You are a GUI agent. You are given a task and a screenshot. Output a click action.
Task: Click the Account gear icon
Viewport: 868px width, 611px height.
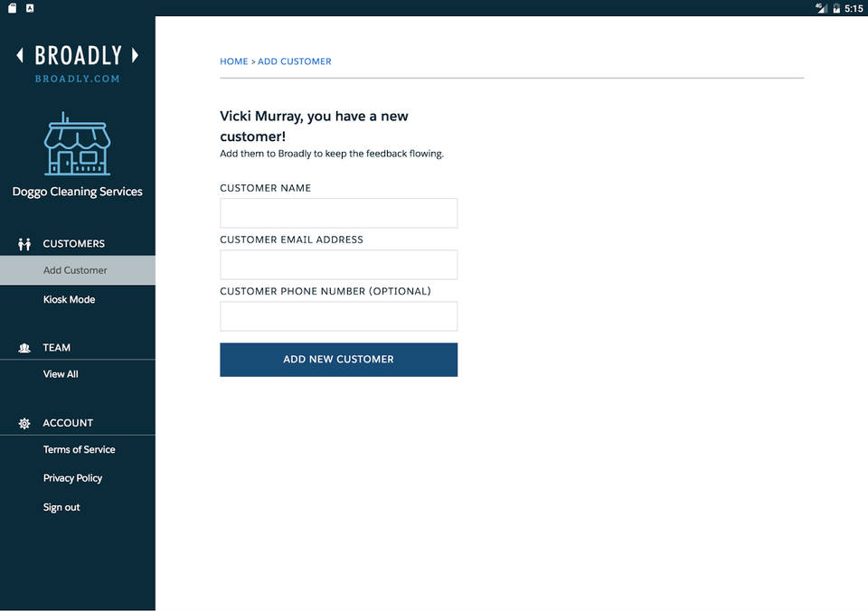(x=24, y=423)
